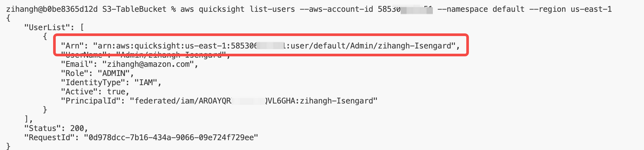This screenshot has height=150, width=644.
Task: Click the "PrincipalId" key
Action: (x=89, y=101)
